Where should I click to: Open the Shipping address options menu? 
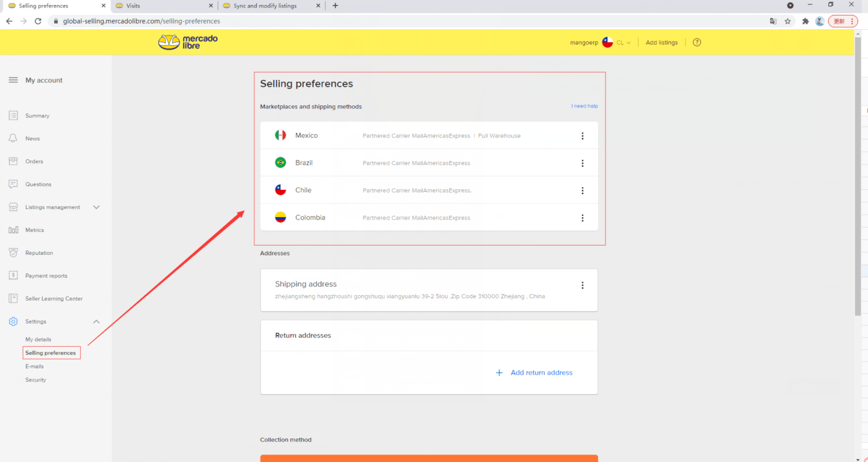(x=582, y=285)
